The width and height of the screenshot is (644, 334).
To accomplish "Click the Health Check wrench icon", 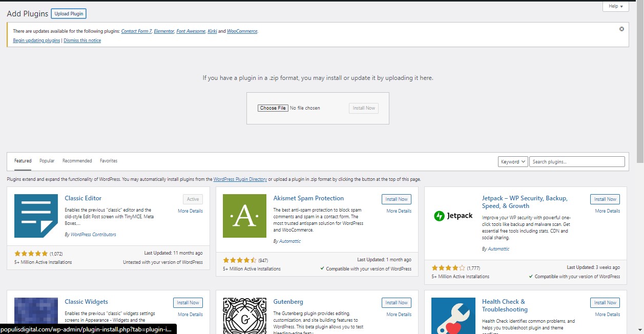I will (453, 314).
